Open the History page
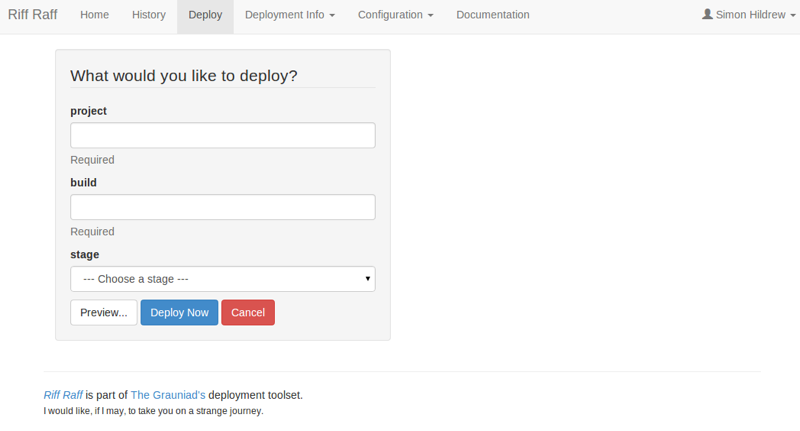The width and height of the screenshot is (800, 431). (x=149, y=15)
